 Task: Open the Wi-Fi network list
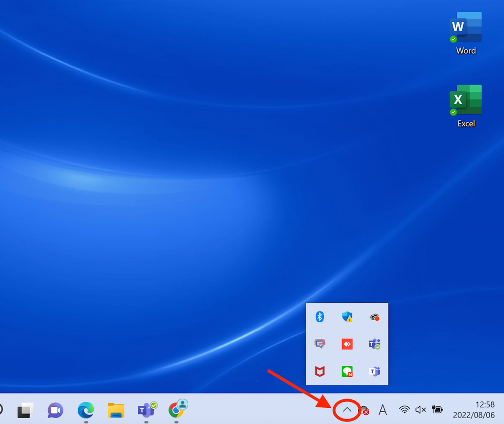[404, 410]
